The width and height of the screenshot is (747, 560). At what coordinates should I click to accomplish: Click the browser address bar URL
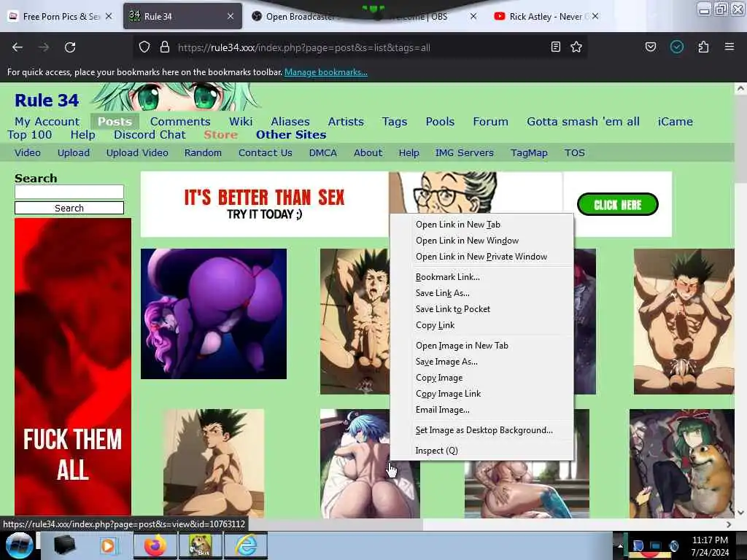[x=304, y=47]
